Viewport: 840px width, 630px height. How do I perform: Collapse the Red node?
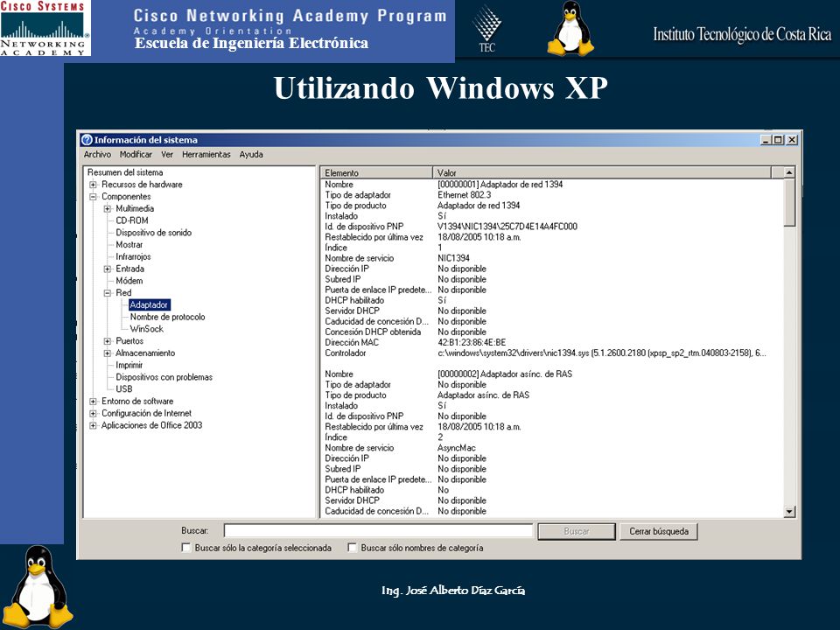pyautogui.click(x=108, y=293)
